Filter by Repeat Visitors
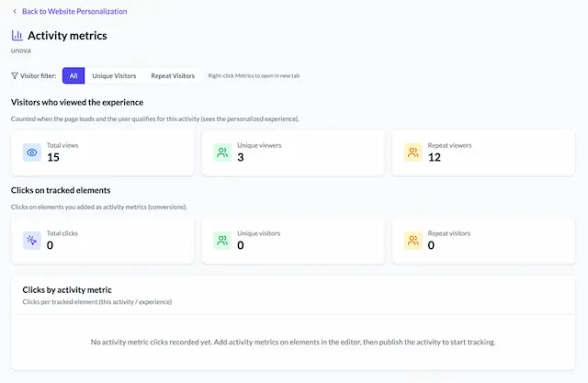Screen dimensions: 588x383 click(x=173, y=76)
